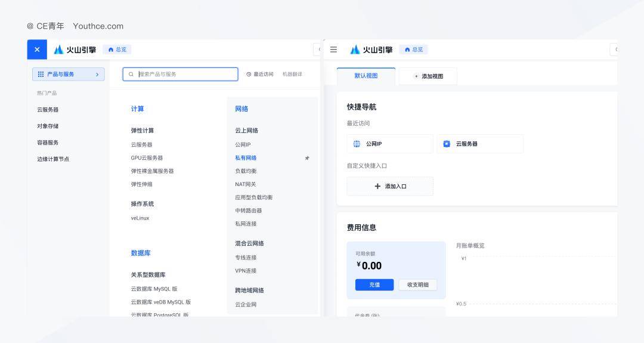The image size is (644, 343).
Task: Open 总览 home tag in the right window
Action: [414, 50]
